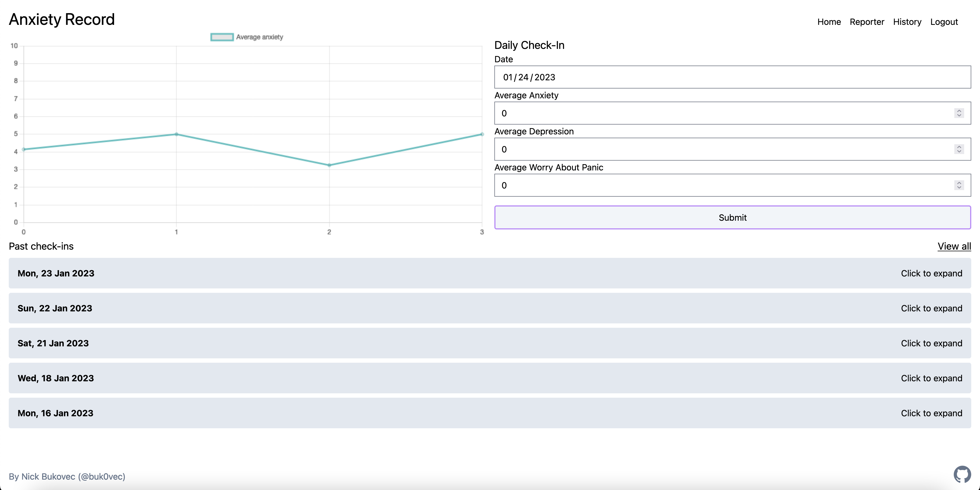Image resolution: width=980 pixels, height=490 pixels.
Task: Click the Anxiety Record site title
Action: pos(62,19)
